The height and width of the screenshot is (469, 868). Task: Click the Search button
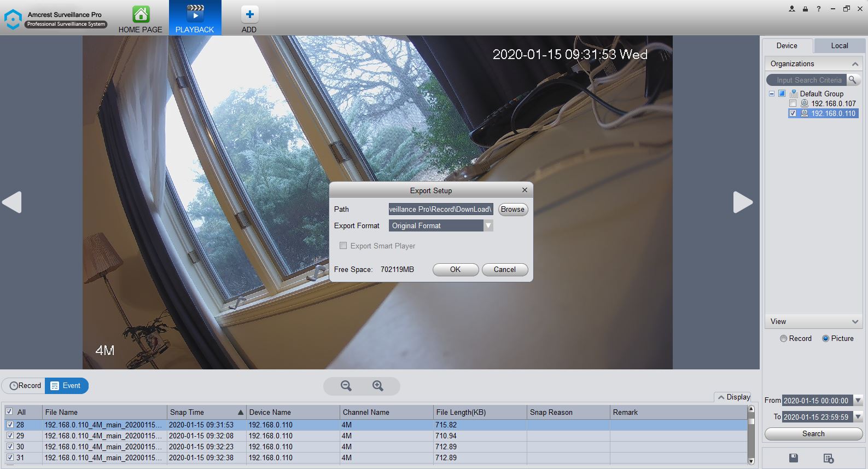coord(813,434)
